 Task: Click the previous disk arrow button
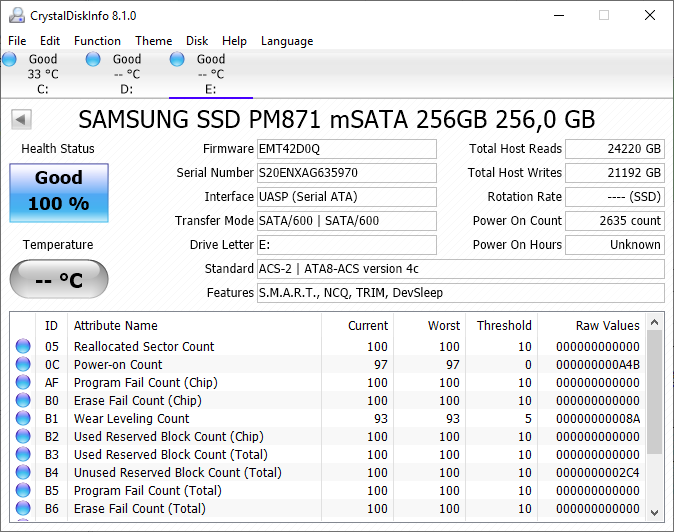21,119
